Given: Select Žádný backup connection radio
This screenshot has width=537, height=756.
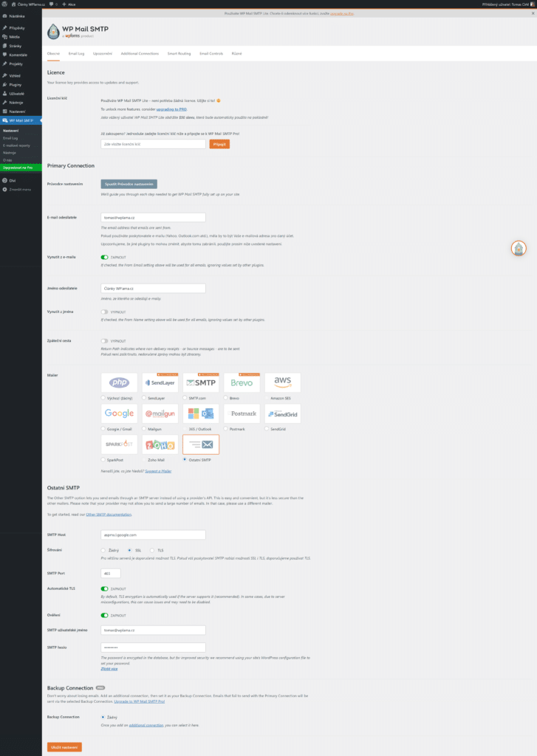Looking at the screenshot, I should [103, 717].
